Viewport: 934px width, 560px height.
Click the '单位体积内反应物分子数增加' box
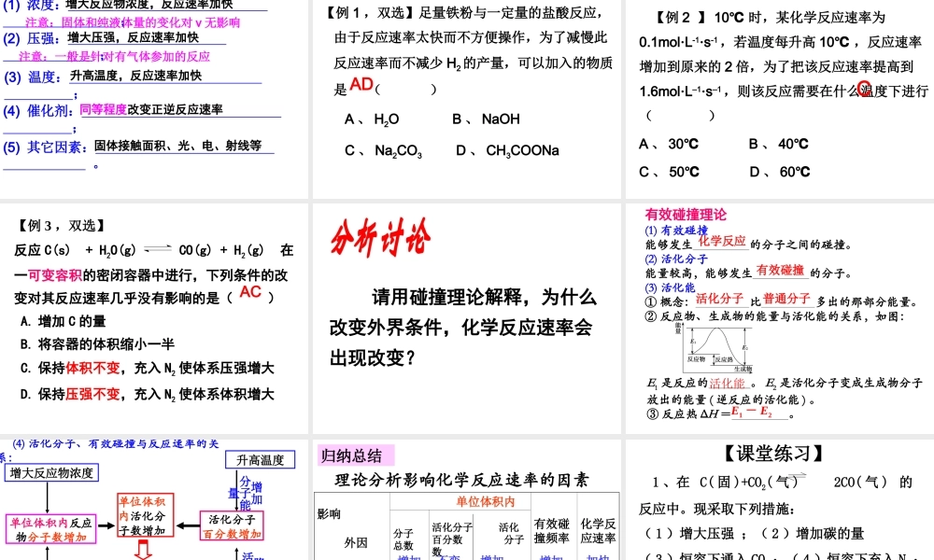[50, 529]
